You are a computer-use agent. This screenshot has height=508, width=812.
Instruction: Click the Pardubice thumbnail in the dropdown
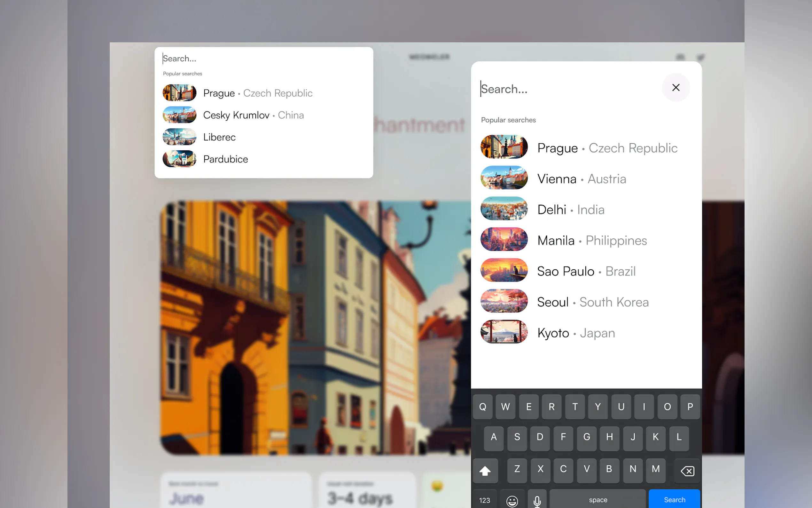pyautogui.click(x=179, y=159)
